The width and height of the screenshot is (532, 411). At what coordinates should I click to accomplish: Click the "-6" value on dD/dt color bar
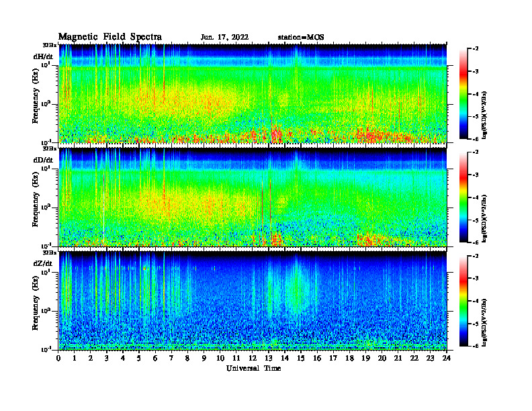476,242
